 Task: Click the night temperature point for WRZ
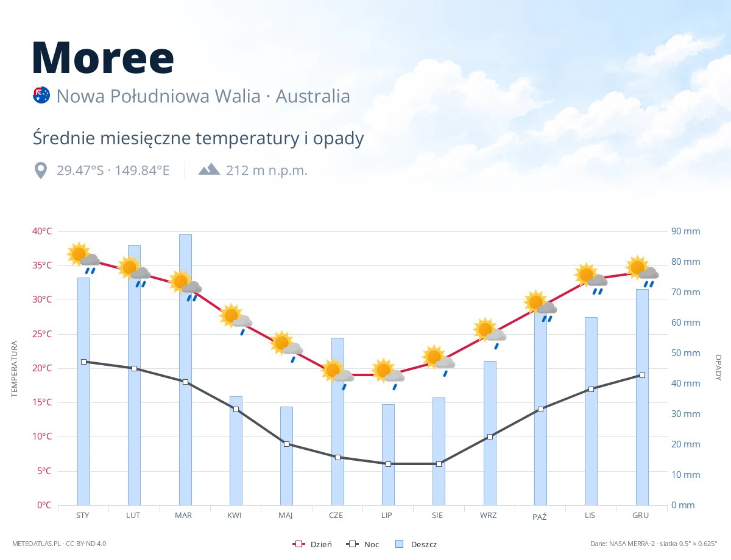point(490,436)
